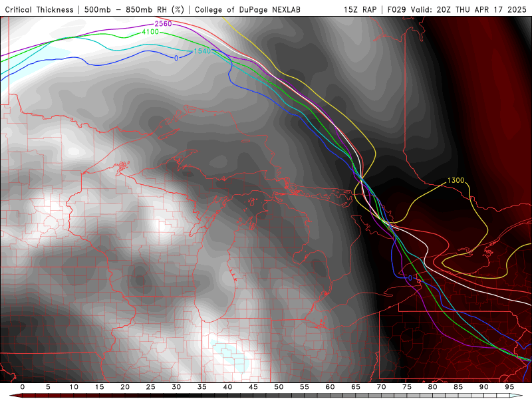Click the '10' value on the color scale

[74, 387]
